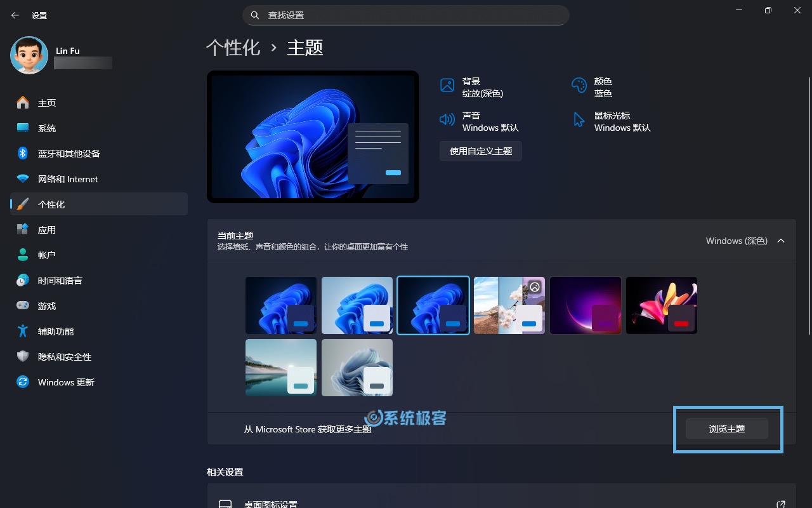Viewport: 812px width, 508px height.
Task: Open 帐户 via its person icon
Action: [x=22, y=255]
